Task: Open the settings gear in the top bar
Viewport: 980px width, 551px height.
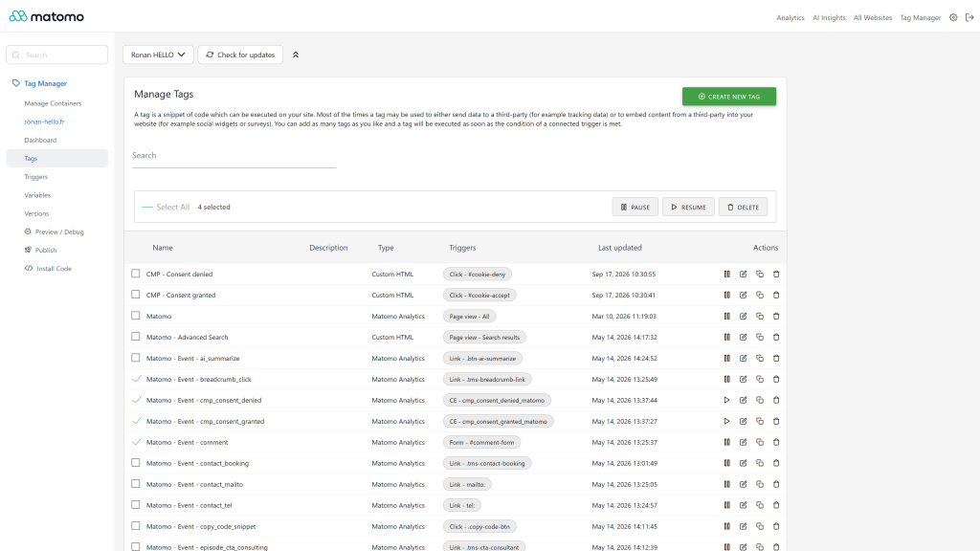Action: (x=953, y=17)
